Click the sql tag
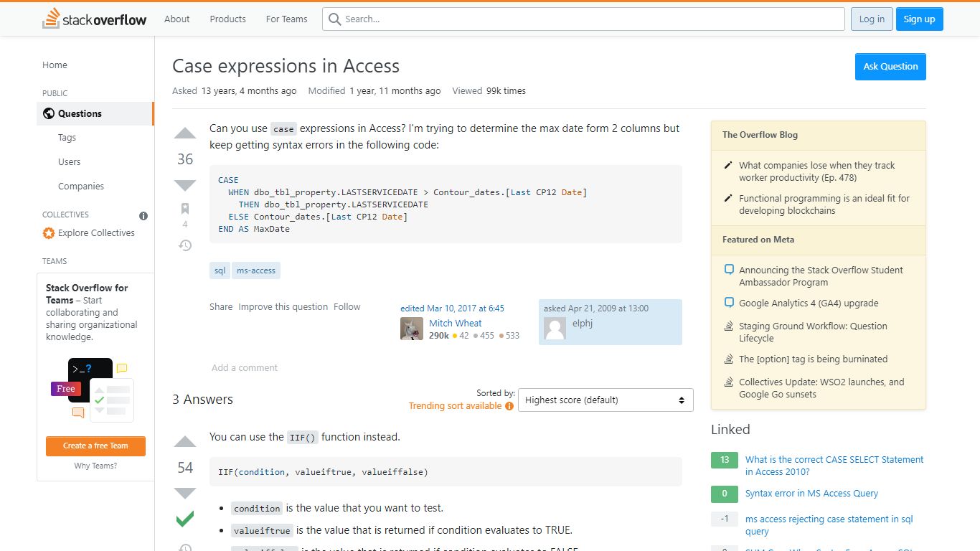 click(220, 270)
